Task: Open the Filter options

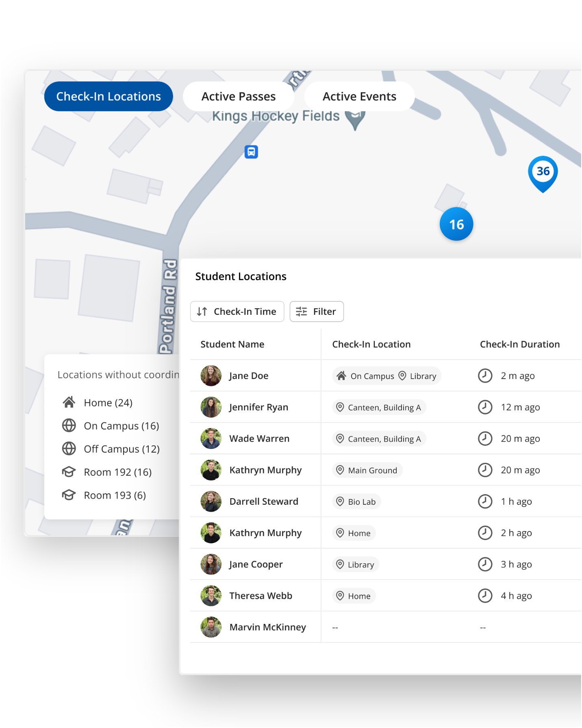Action: pos(317,312)
